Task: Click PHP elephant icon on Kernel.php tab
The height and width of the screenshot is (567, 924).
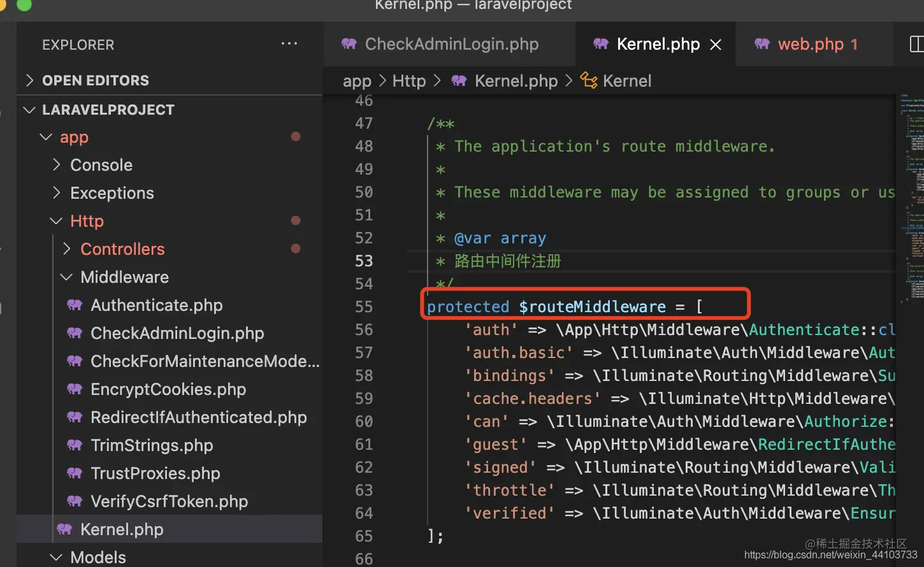Action: click(601, 44)
